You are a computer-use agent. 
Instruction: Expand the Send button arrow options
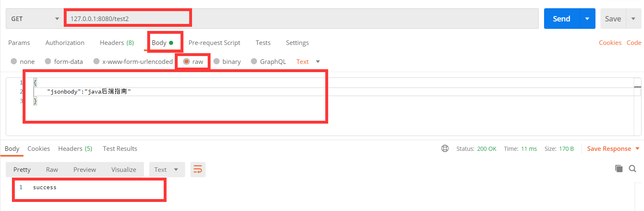click(x=587, y=19)
